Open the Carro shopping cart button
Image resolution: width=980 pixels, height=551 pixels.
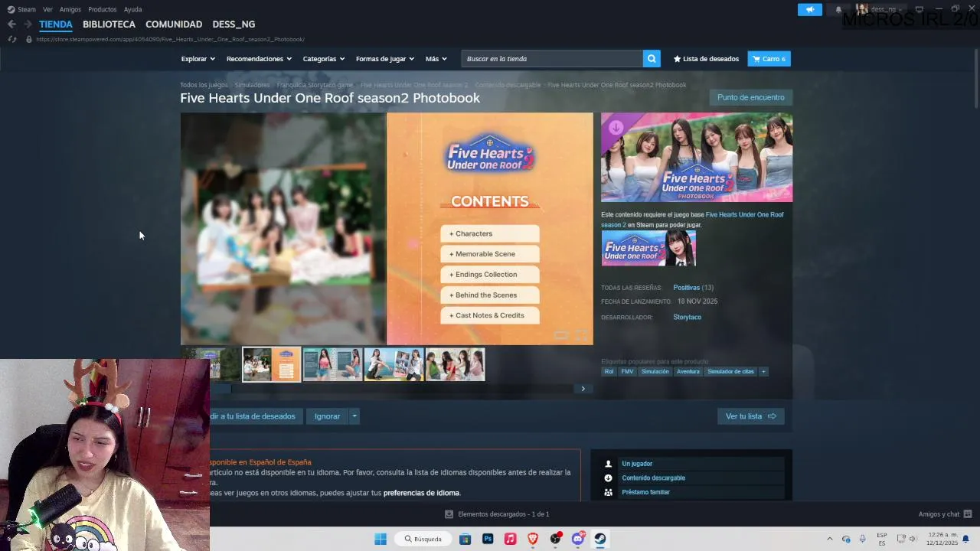769,59
